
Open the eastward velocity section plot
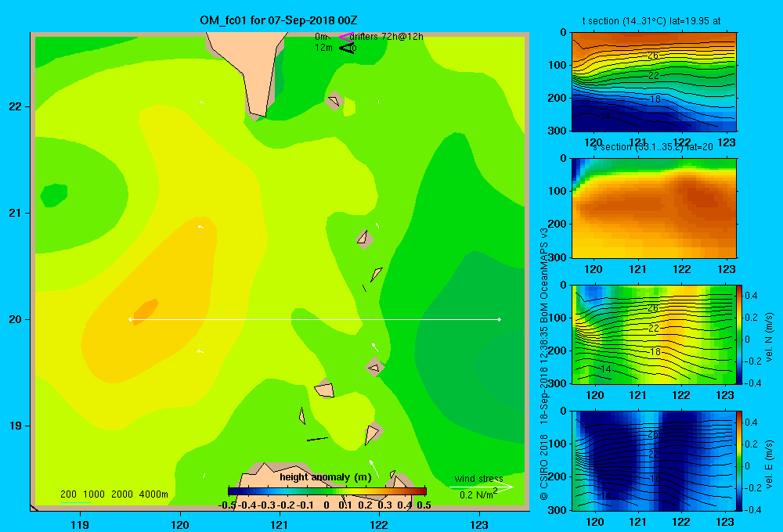tap(654, 461)
